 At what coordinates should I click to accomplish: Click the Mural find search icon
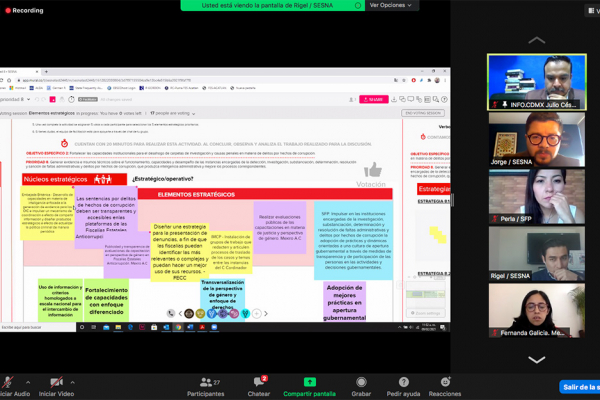pyautogui.click(x=436, y=100)
